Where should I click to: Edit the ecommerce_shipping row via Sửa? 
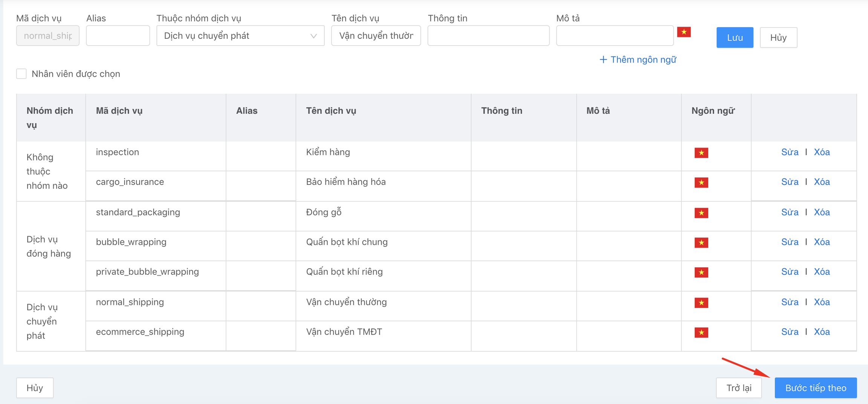790,332
